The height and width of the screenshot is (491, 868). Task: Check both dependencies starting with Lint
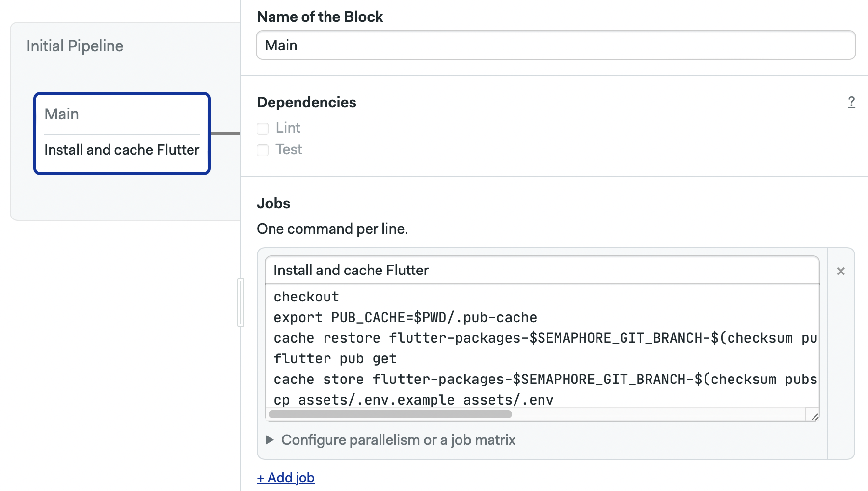pos(262,128)
